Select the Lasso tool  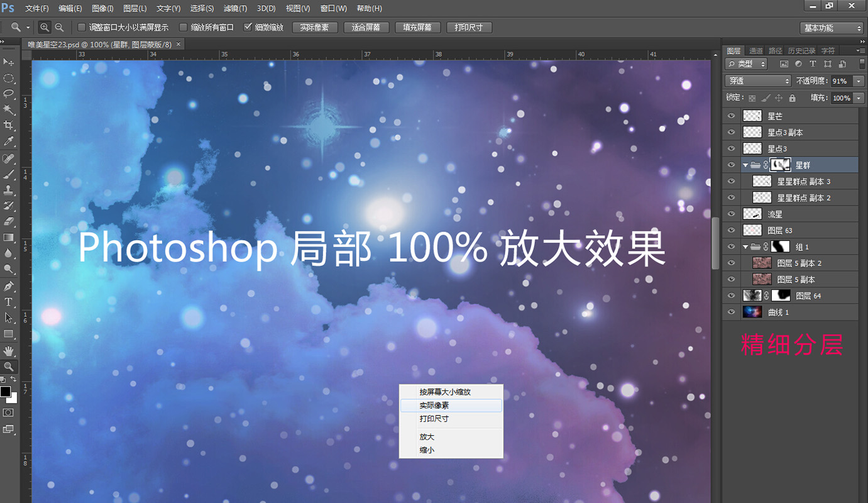[9, 94]
